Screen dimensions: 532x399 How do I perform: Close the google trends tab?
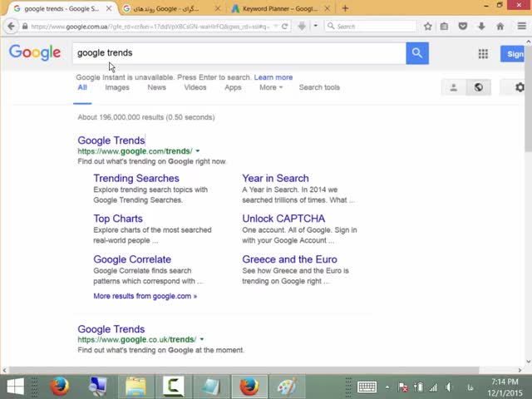(x=109, y=8)
